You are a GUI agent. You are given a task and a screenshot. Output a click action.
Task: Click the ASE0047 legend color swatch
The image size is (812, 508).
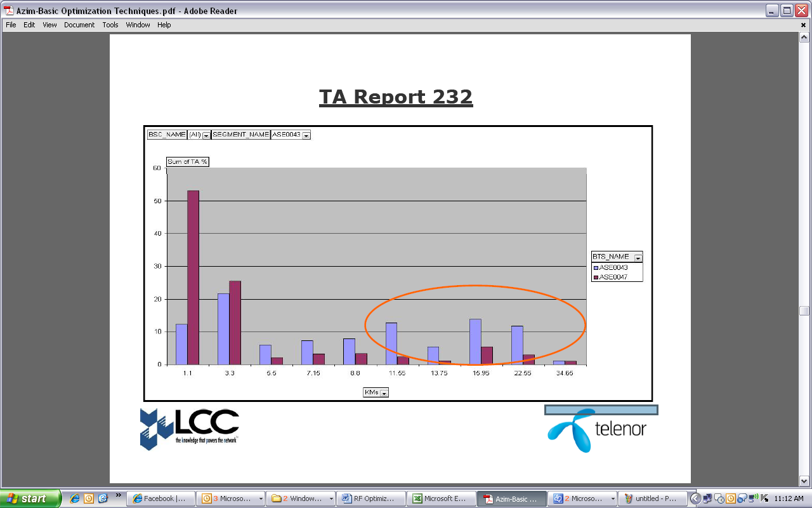click(596, 277)
